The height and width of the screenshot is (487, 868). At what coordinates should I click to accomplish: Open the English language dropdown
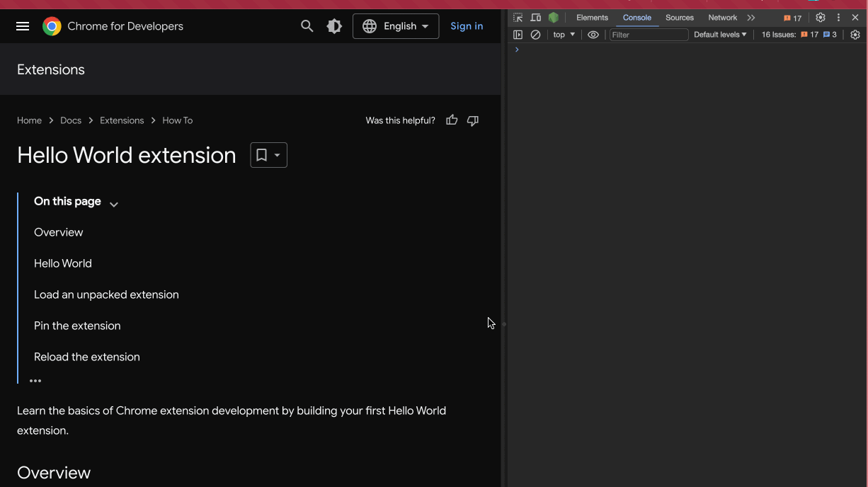click(x=396, y=25)
